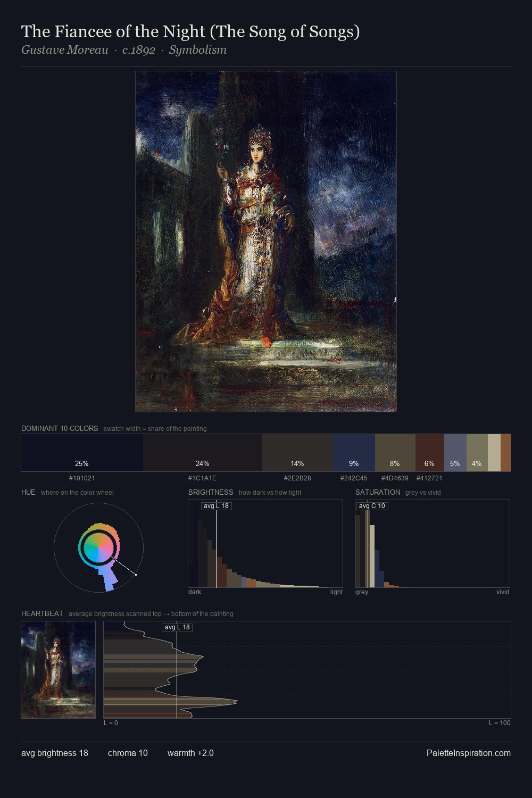This screenshot has width=532, height=798.
Task: Click the 25% swatch #101021
Action: [82, 453]
